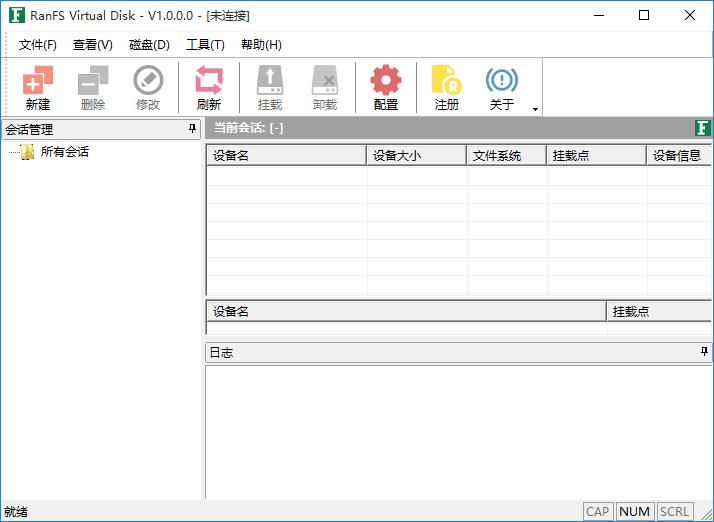This screenshot has width=714, height=522.
Task: Toggle pin on the 日志 log panel
Action: coord(704,352)
